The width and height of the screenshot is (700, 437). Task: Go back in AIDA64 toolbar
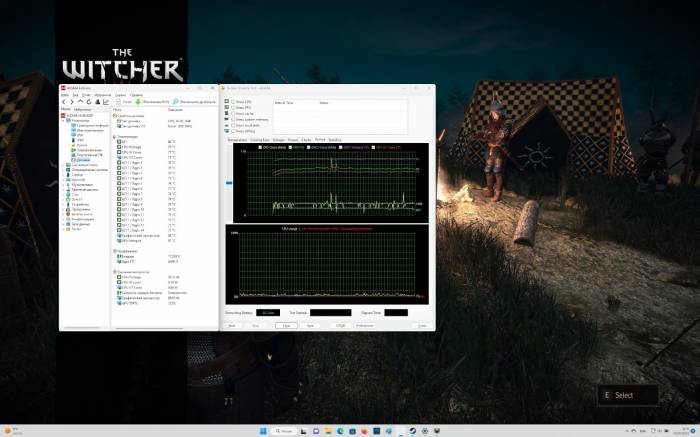click(x=64, y=102)
